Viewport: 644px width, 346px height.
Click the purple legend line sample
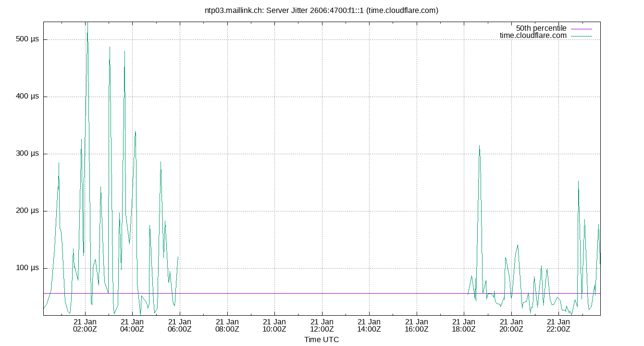point(582,29)
